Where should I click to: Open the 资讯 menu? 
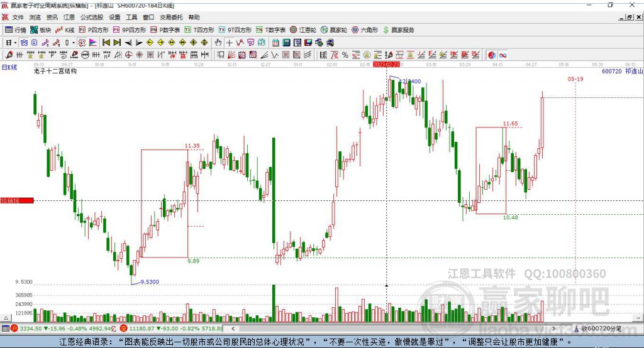tap(52, 17)
